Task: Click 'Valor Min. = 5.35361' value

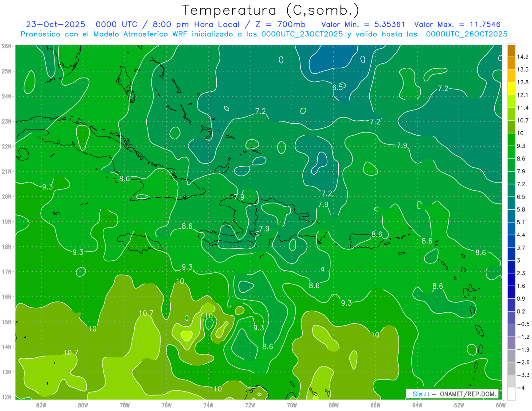Action: (363, 24)
